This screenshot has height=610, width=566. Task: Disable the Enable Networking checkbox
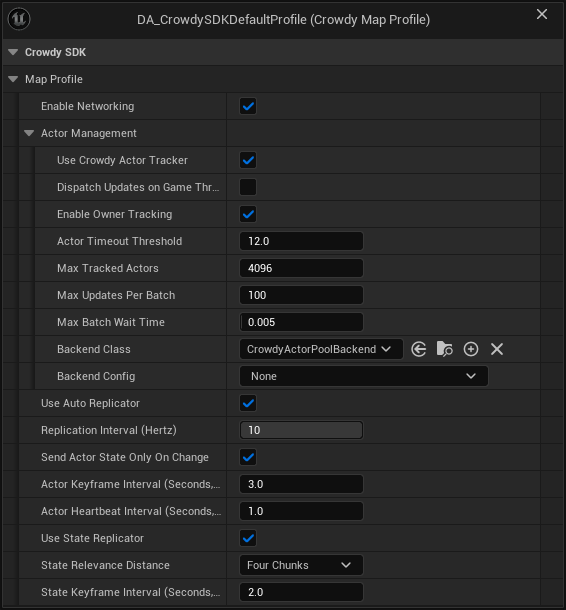coord(248,106)
